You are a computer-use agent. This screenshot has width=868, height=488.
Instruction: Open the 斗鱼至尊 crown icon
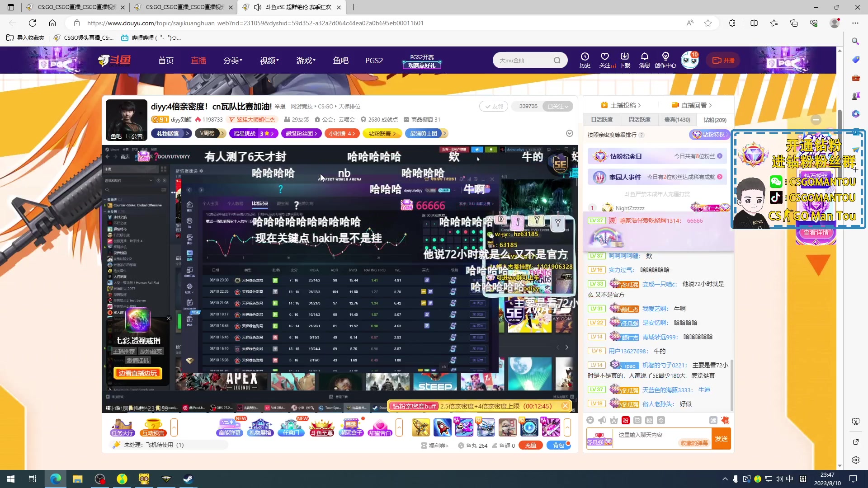321,427
